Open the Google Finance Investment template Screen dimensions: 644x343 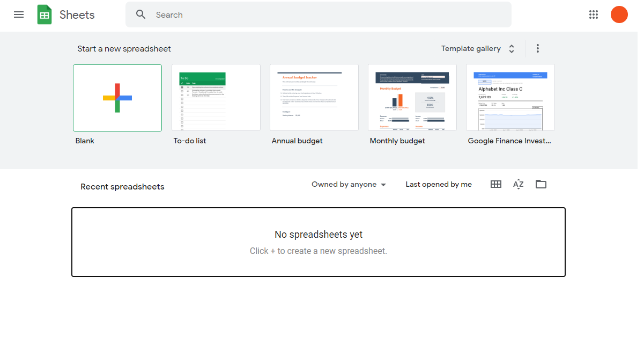coord(510,98)
